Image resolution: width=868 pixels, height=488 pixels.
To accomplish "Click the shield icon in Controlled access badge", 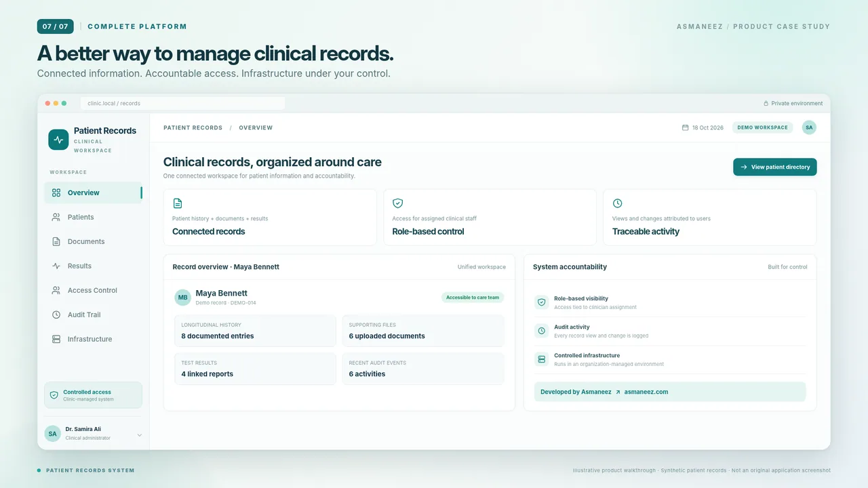I will pos(54,395).
